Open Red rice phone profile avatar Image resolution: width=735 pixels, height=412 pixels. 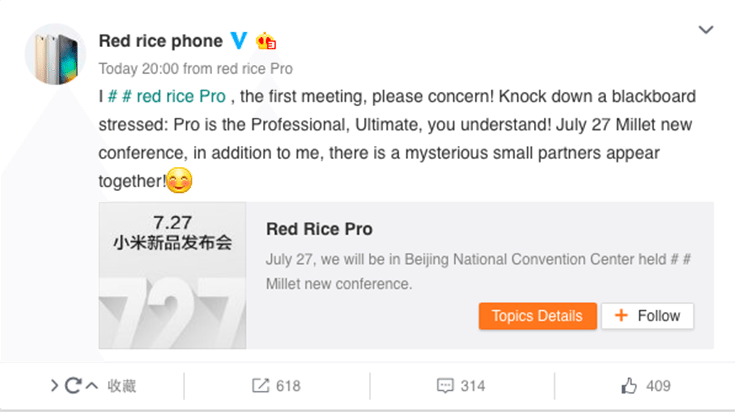tap(55, 54)
